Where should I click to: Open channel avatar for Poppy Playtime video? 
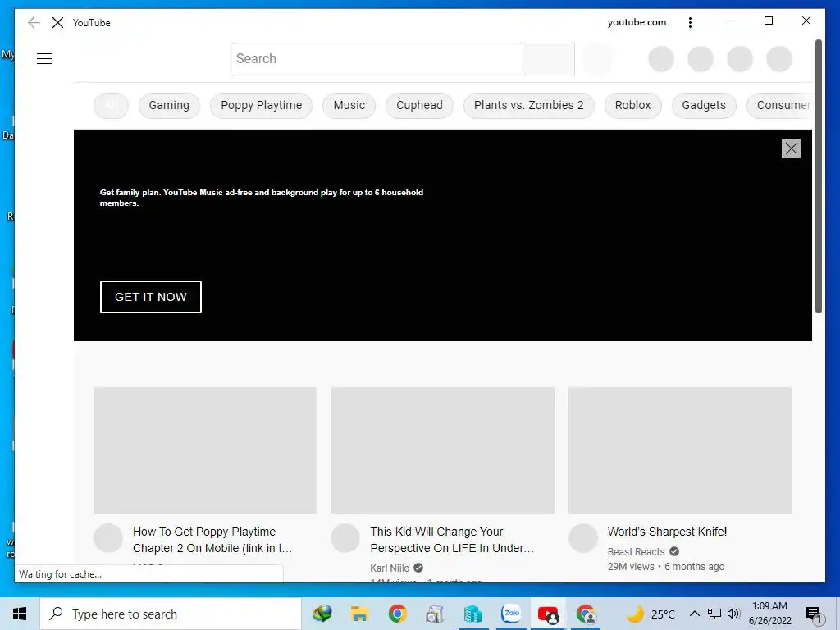108,538
